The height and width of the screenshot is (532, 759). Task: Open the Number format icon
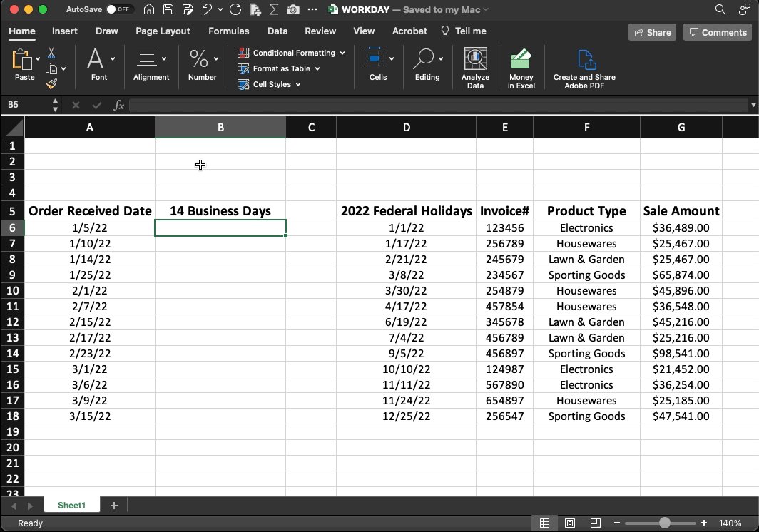(198, 58)
